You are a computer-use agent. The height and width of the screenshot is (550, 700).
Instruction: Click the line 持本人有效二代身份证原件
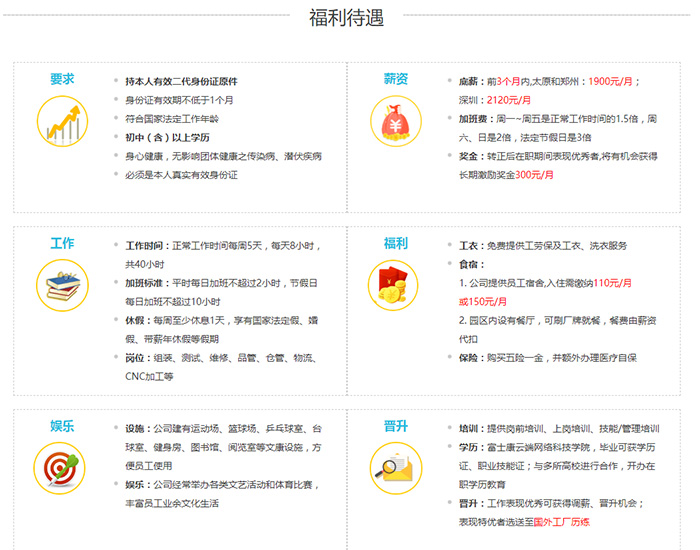181,82
